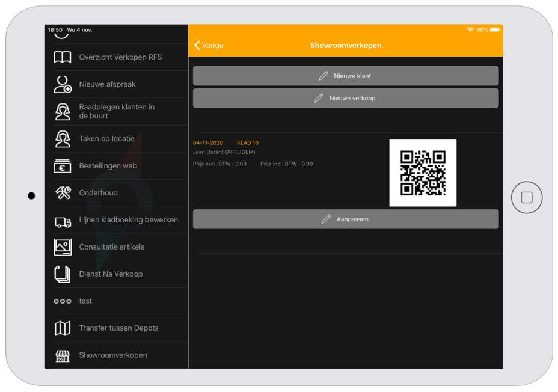This screenshot has width=558, height=392.
Task: Click the delivery truck icon
Action: pos(63,221)
